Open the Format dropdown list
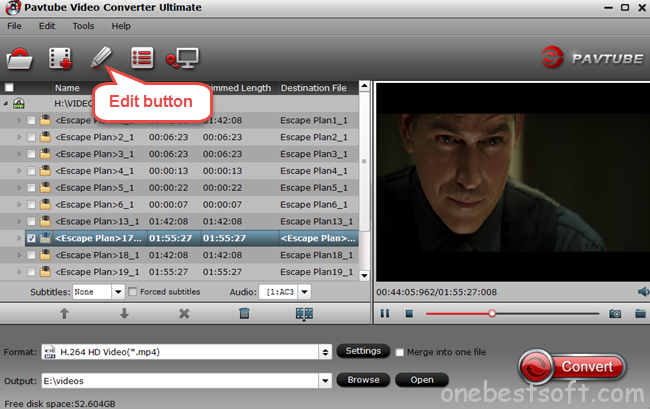650x409 pixels. pos(325,352)
